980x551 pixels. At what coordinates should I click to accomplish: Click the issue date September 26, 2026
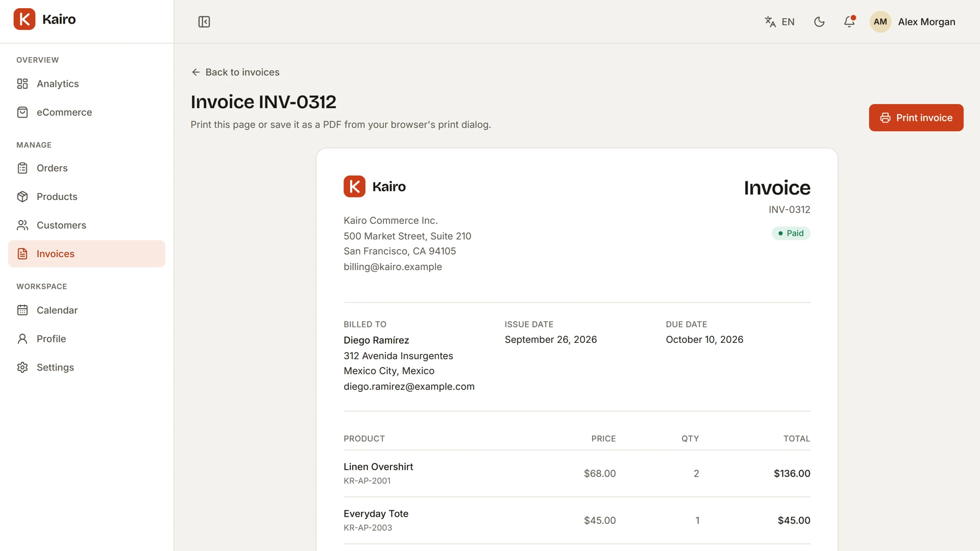[551, 340]
